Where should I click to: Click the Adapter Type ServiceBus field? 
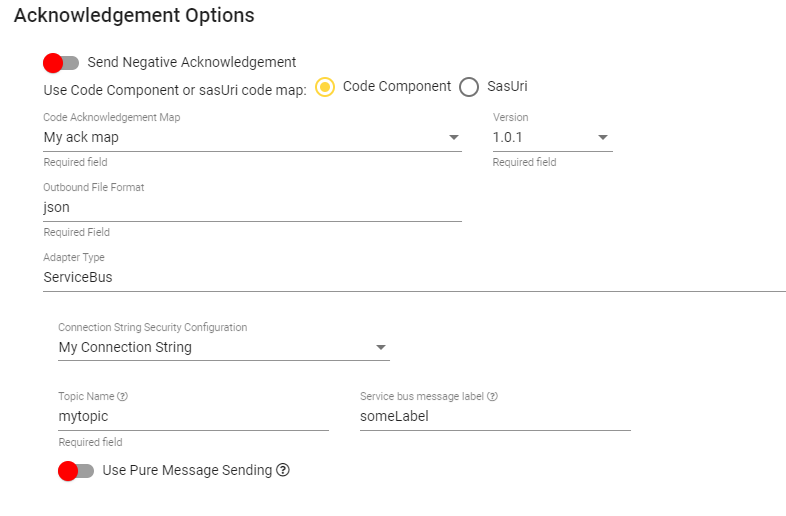[400, 277]
